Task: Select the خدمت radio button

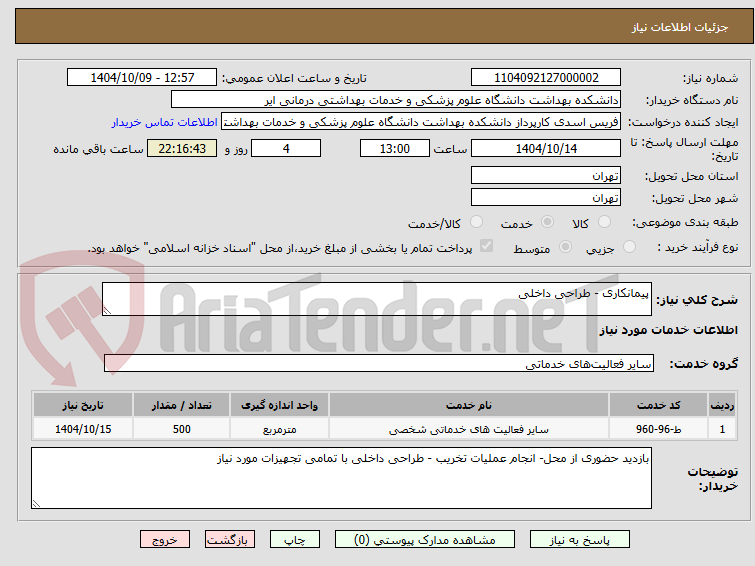Action: [547, 222]
